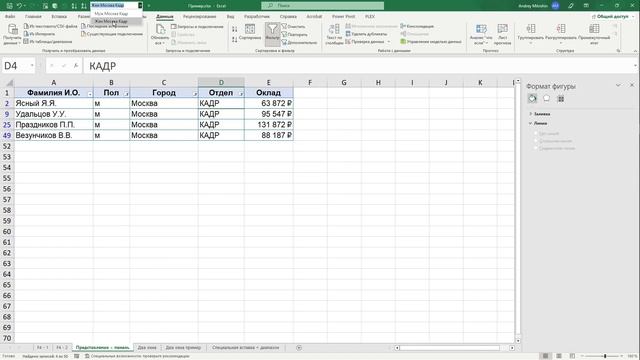Open Manage Data Model button
640x360 pixels.
[431, 42]
